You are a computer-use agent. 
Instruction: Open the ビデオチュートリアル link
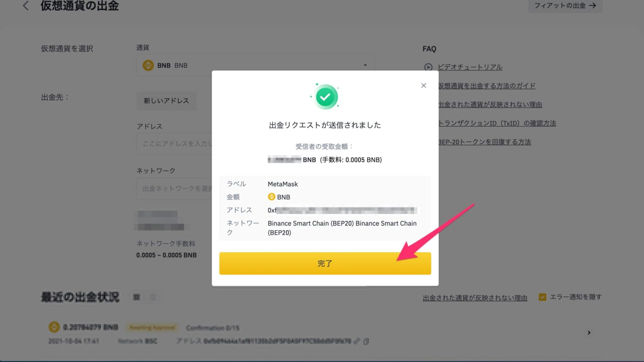click(470, 67)
